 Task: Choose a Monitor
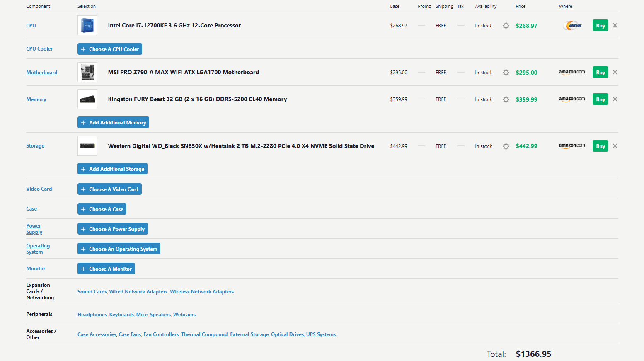106,269
